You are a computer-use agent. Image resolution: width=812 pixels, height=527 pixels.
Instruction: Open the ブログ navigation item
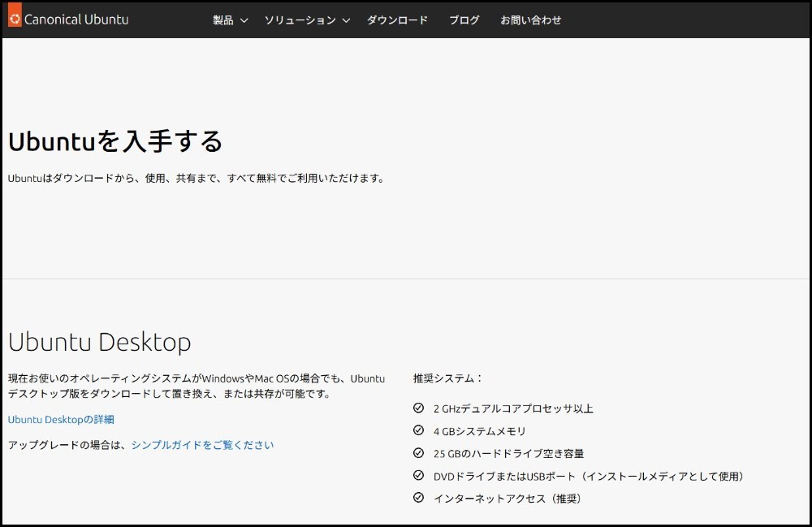pos(464,20)
